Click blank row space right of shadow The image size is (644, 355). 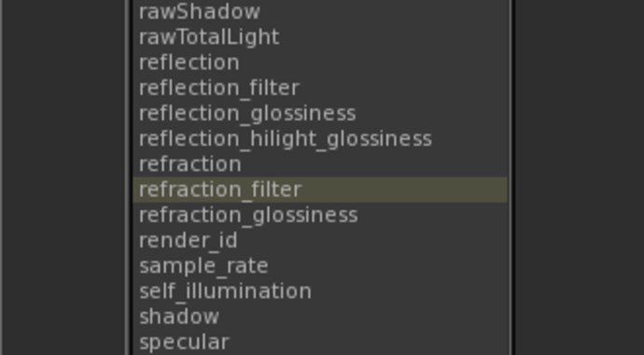[363, 318]
